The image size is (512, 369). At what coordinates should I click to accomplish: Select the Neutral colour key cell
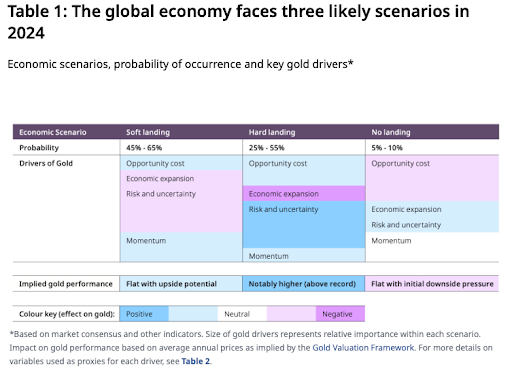pos(242,314)
